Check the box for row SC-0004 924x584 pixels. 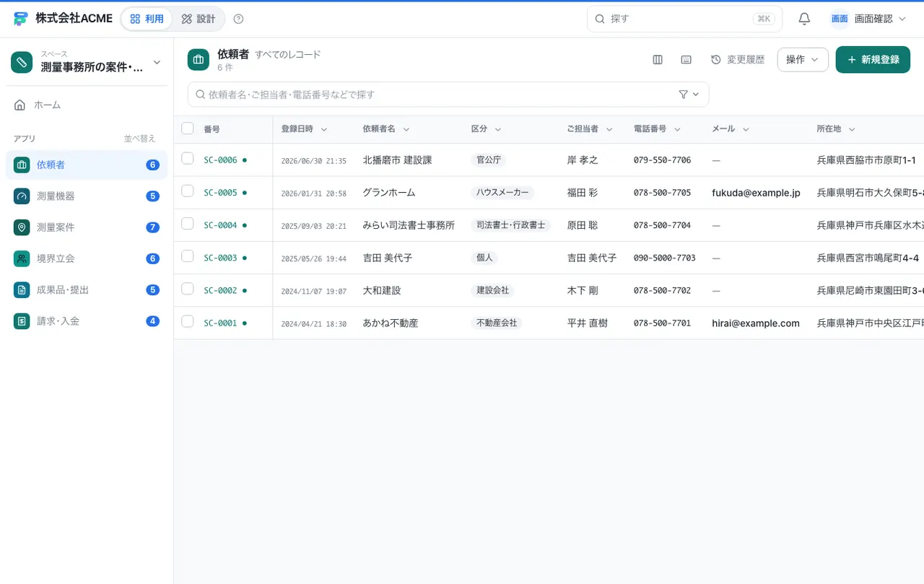pyautogui.click(x=188, y=223)
